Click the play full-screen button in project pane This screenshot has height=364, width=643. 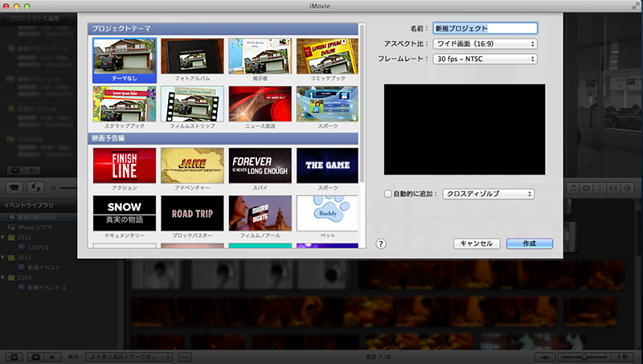(15, 170)
